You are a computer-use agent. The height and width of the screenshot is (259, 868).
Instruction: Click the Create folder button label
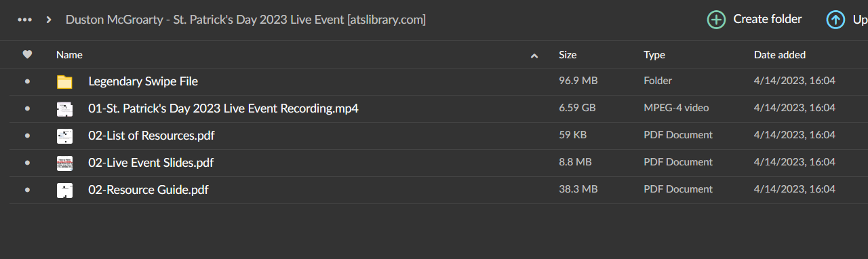pyautogui.click(x=768, y=19)
